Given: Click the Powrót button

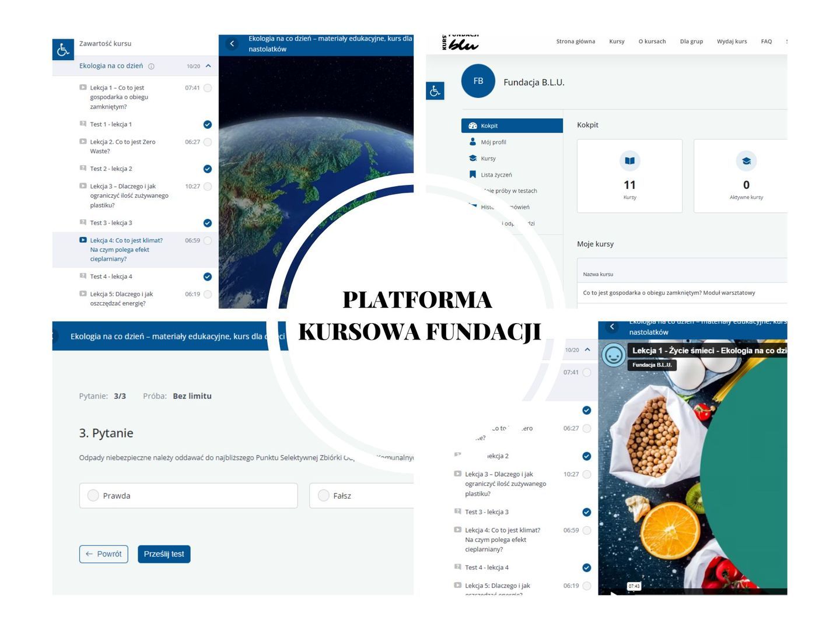Looking at the screenshot, I should pyautogui.click(x=104, y=554).
